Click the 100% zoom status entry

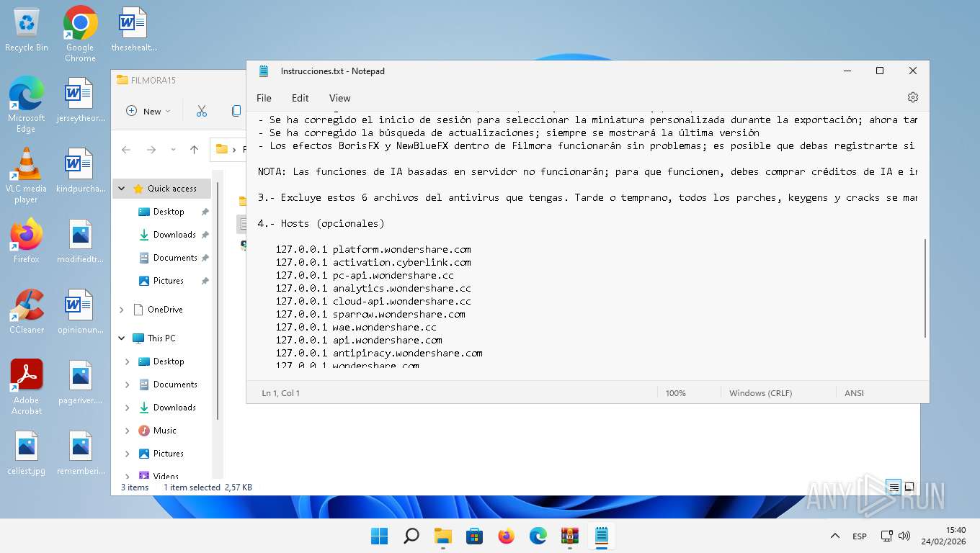675,393
